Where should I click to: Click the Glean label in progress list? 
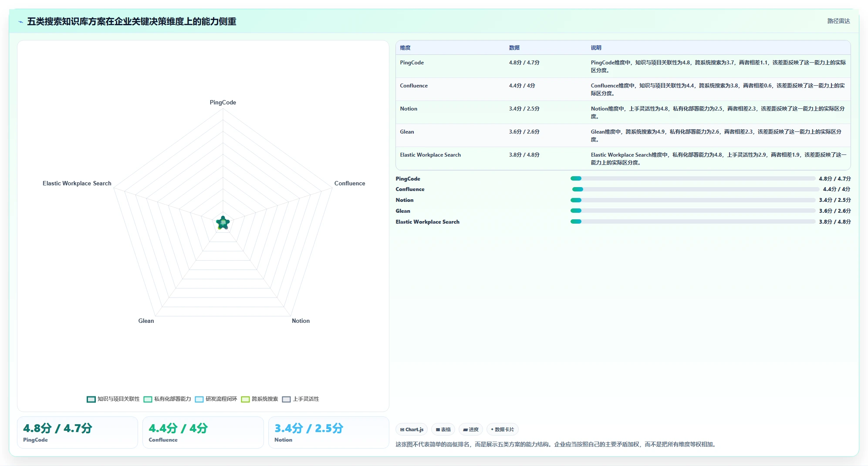pyautogui.click(x=403, y=211)
